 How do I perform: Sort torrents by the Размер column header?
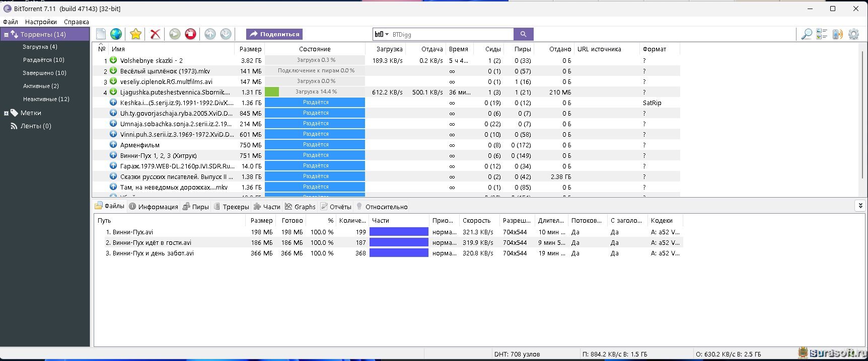tap(250, 49)
